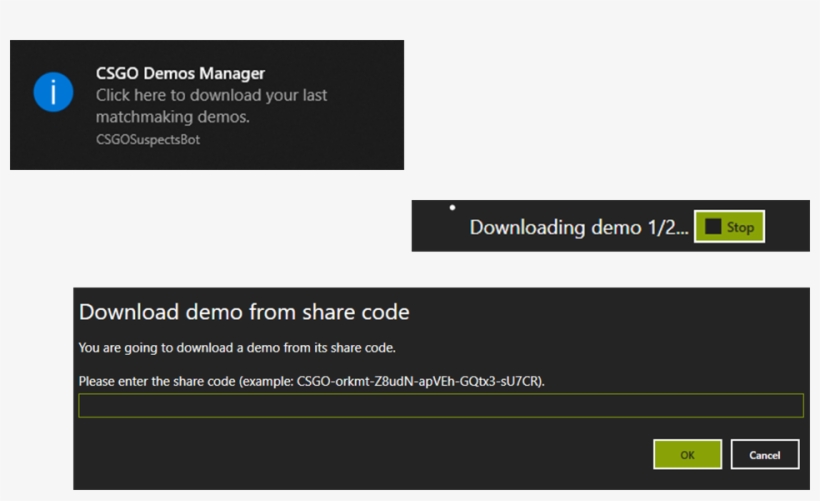
Task: Click the 'Download demo from share code' heading
Action: (x=244, y=312)
